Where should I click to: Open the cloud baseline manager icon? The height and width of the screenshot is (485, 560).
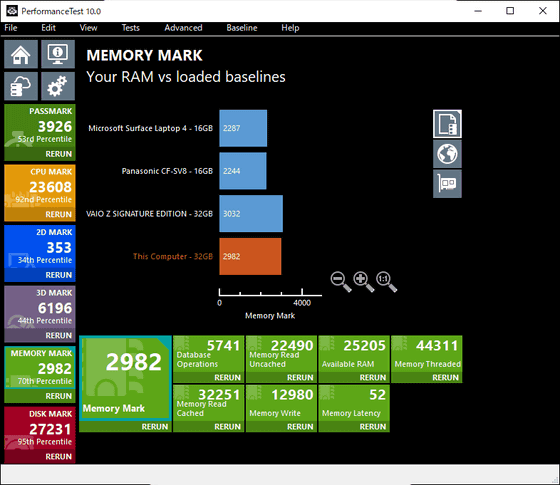click(21, 86)
